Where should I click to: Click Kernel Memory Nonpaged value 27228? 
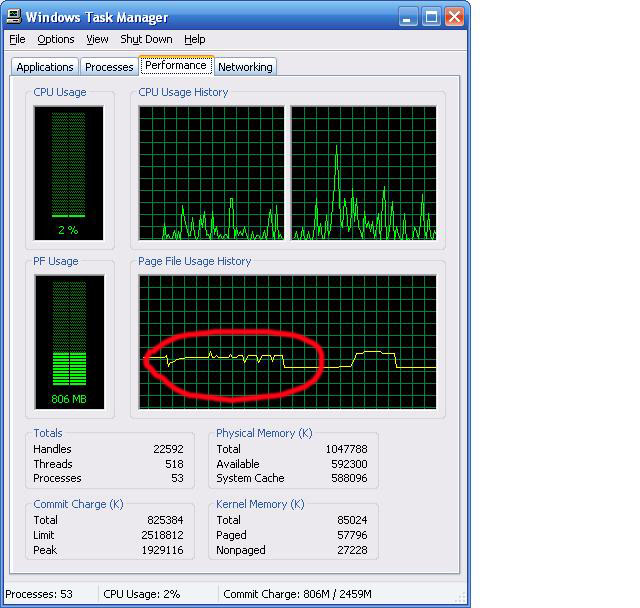click(x=352, y=550)
